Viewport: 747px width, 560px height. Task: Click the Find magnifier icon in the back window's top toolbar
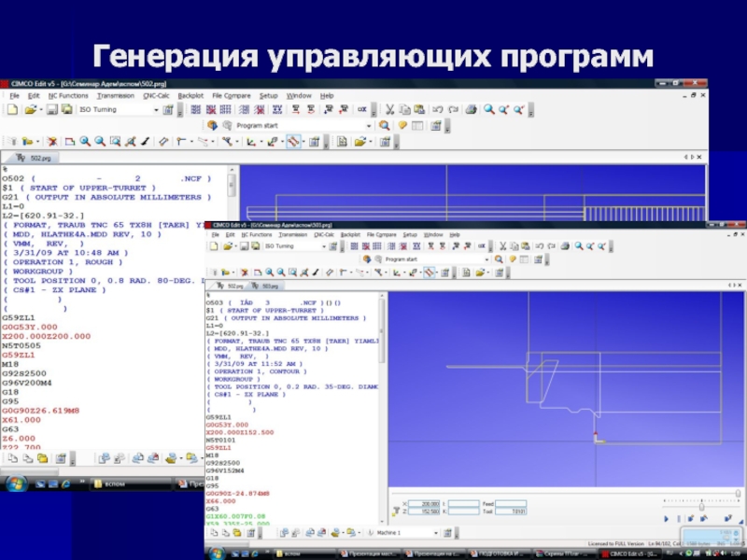(488, 109)
